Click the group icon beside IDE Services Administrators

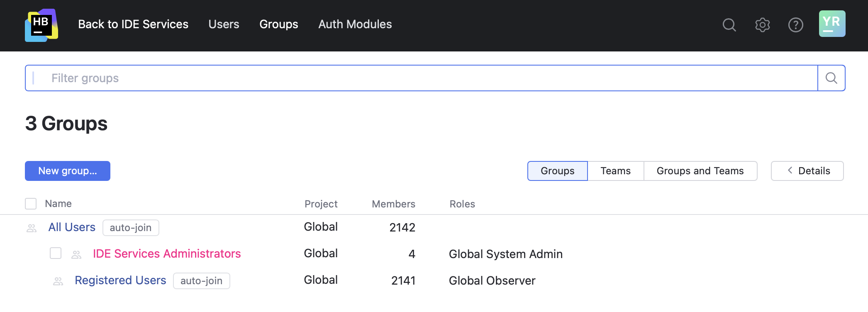[76, 254]
